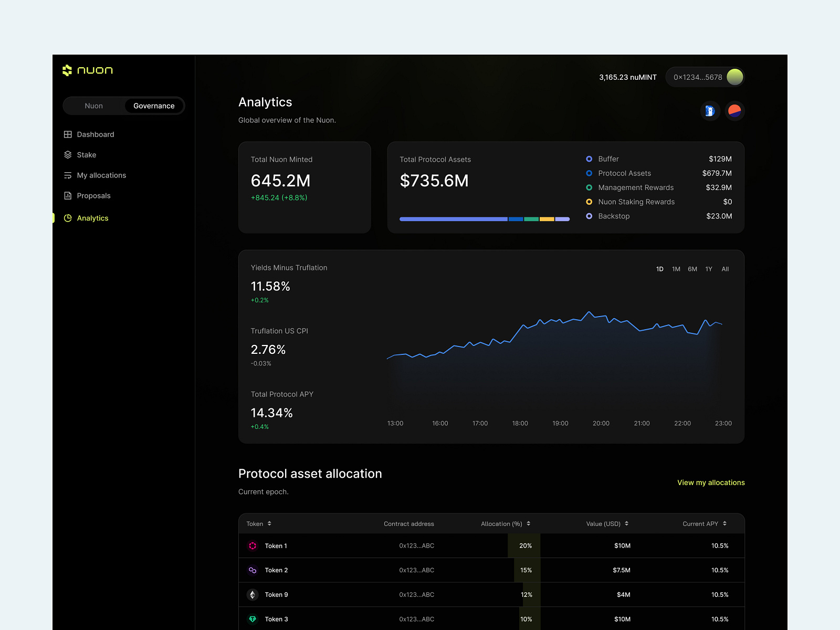The height and width of the screenshot is (630, 840).
Task: Click the Nuon logo at top left
Action: [88, 70]
